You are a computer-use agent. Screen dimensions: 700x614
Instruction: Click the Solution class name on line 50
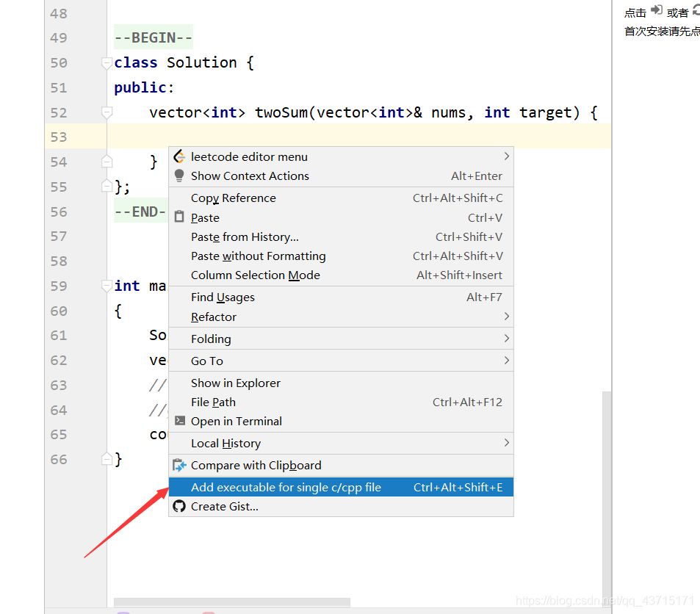pyautogui.click(x=201, y=62)
